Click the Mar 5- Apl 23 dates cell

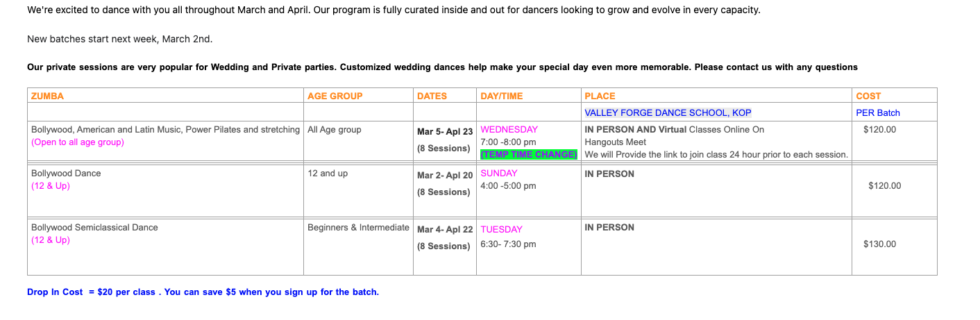(444, 132)
